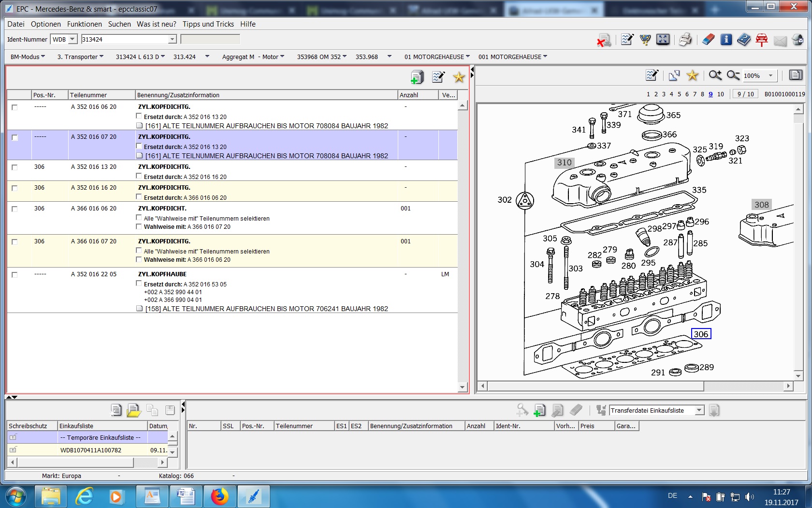Click the delete vehicle data icon
Screen dimensions: 812x508
click(x=604, y=40)
